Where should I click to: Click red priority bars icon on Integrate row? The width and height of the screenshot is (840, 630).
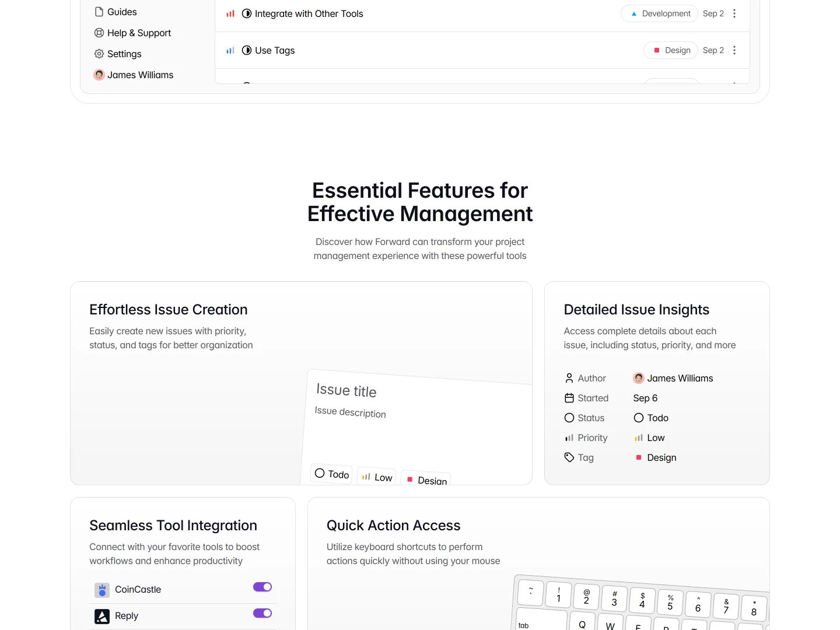tap(230, 13)
